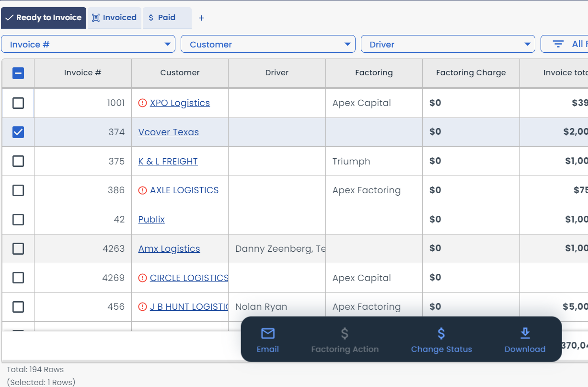This screenshot has height=387, width=588.
Task: Click the Download invoices icon
Action: (x=525, y=333)
